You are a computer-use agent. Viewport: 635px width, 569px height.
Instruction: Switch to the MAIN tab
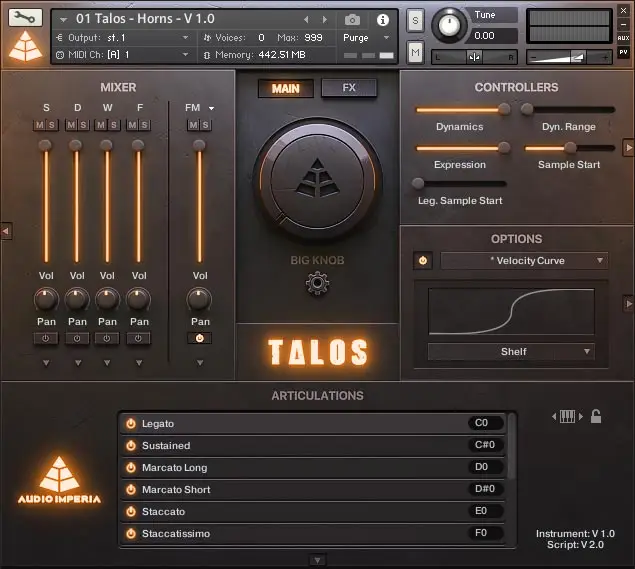[x=286, y=88]
